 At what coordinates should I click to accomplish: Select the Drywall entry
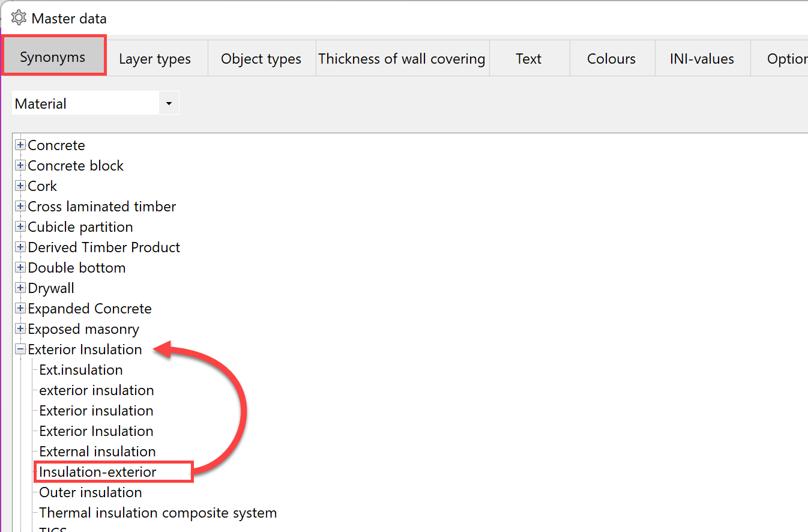click(x=51, y=288)
